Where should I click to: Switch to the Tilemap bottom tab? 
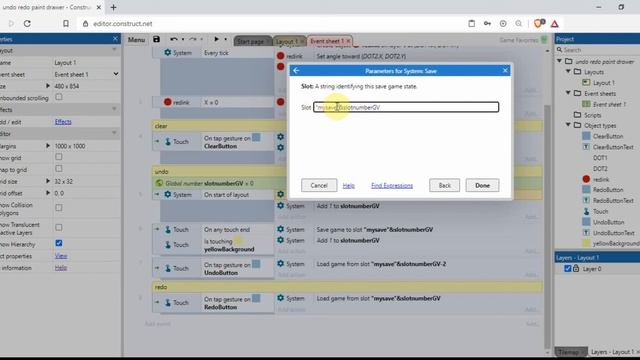click(x=570, y=351)
